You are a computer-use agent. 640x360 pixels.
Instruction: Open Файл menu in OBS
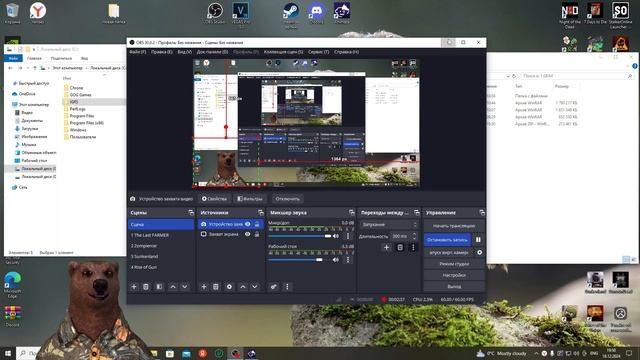tap(138, 52)
